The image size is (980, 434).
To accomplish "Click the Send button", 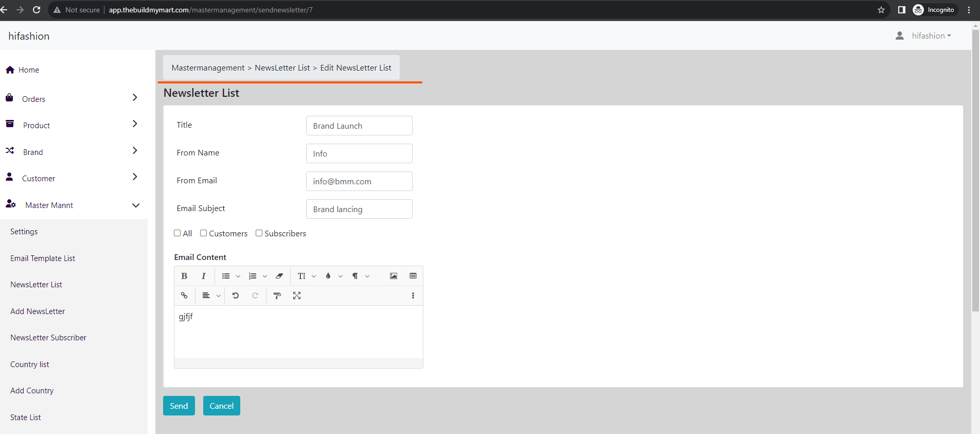I will (179, 406).
